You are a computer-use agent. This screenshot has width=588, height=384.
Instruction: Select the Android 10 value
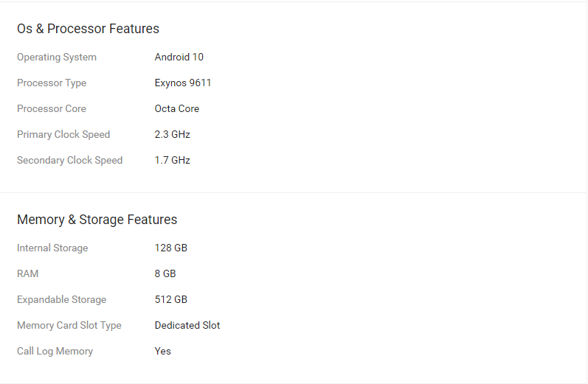tap(179, 57)
